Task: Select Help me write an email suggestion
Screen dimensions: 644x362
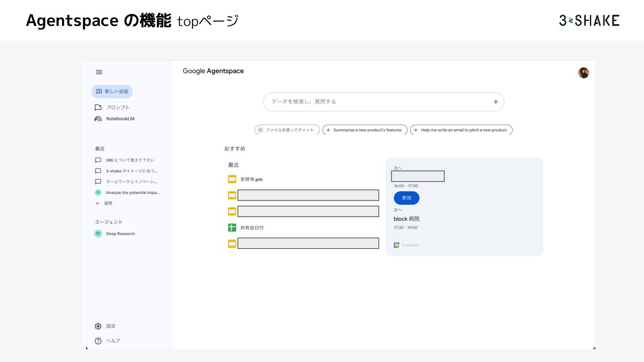Action: point(461,130)
